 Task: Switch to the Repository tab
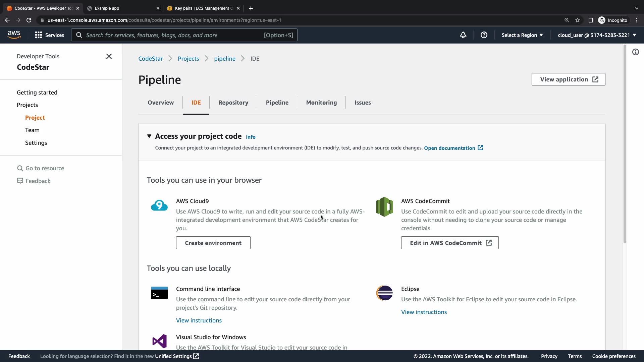click(x=233, y=103)
